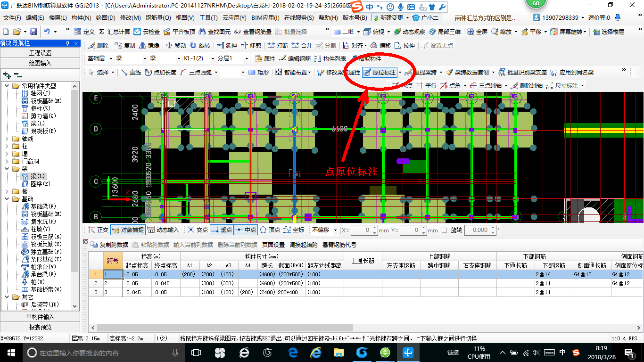
Task: Click the 复制跨数据 button
Action: tap(109, 245)
